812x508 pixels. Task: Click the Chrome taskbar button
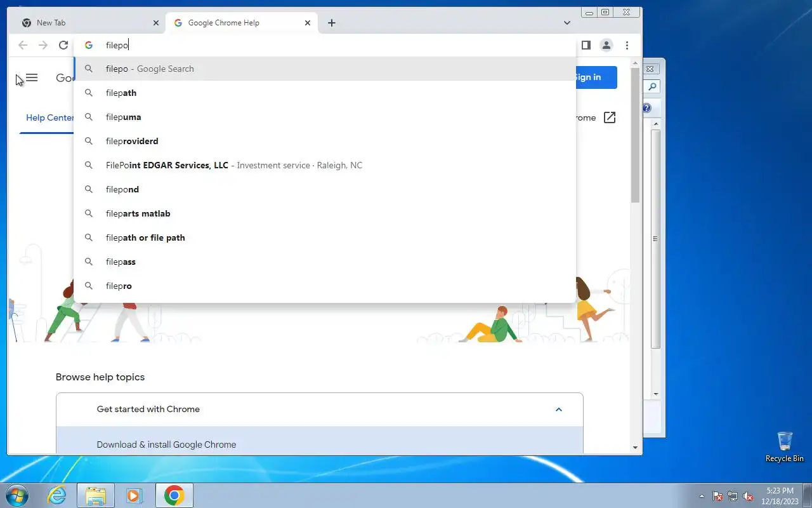pos(174,495)
